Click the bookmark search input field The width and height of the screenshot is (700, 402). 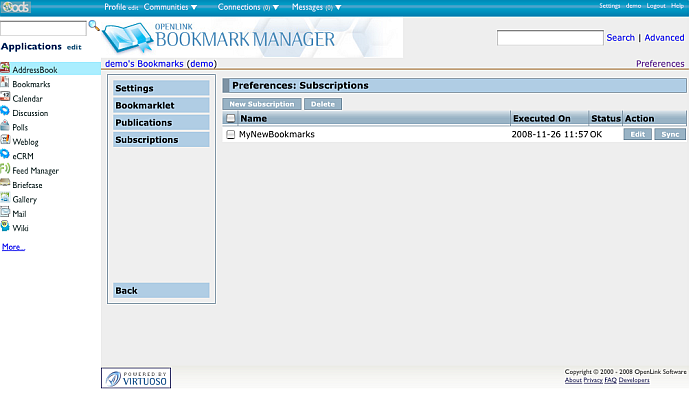click(x=550, y=38)
